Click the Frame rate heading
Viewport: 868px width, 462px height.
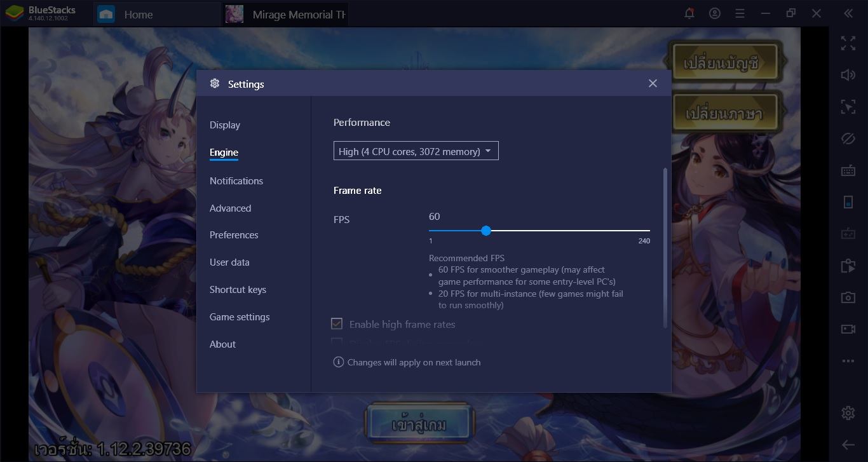(x=357, y=191)
